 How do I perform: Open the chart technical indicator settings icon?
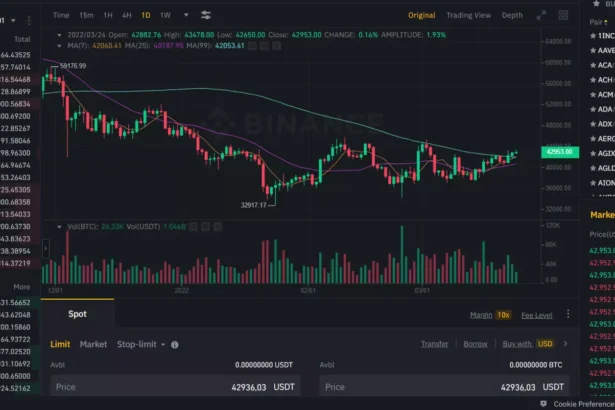tap(206, 15)
